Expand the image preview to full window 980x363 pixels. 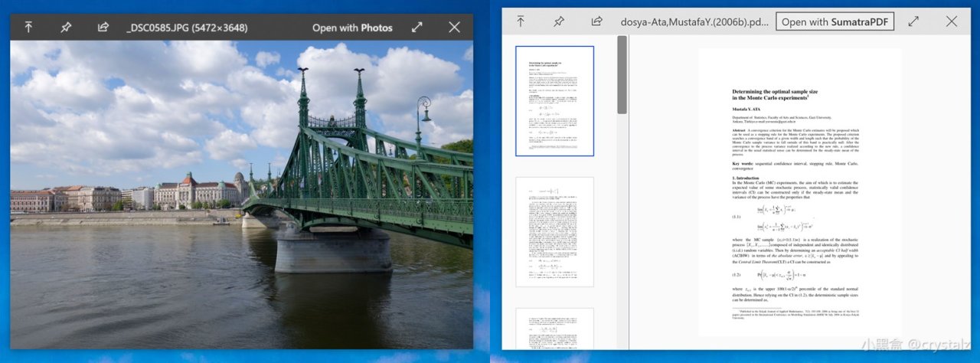417,28
